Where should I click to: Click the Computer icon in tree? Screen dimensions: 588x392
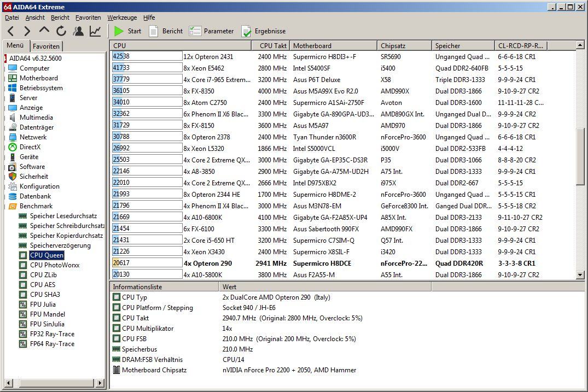pyautogui.click(x=13, y=68)
